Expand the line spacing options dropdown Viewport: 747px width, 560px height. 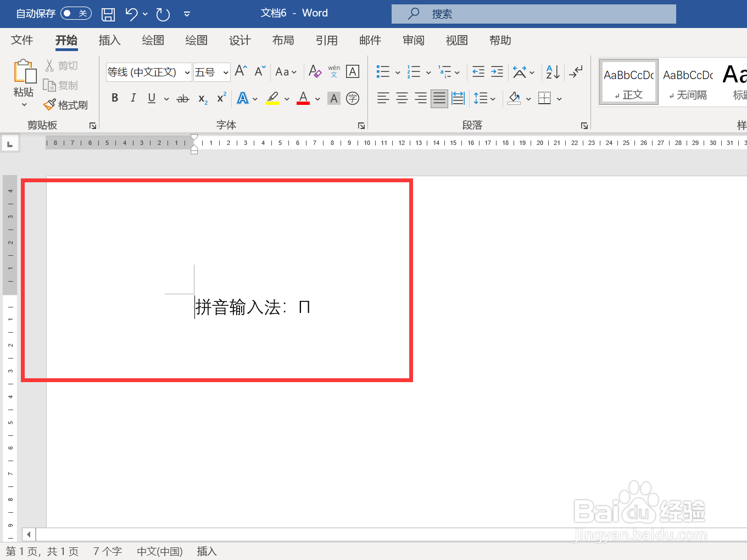click(492, 98)
